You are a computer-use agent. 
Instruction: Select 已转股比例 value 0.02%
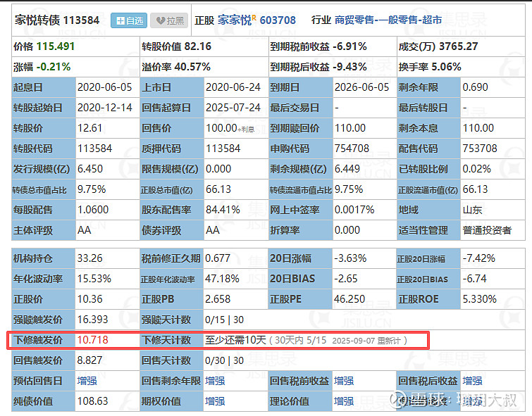[x=476, y=168]
